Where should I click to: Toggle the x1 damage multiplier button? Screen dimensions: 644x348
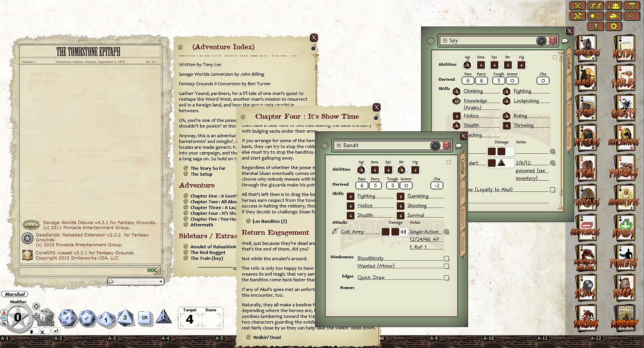56,331
